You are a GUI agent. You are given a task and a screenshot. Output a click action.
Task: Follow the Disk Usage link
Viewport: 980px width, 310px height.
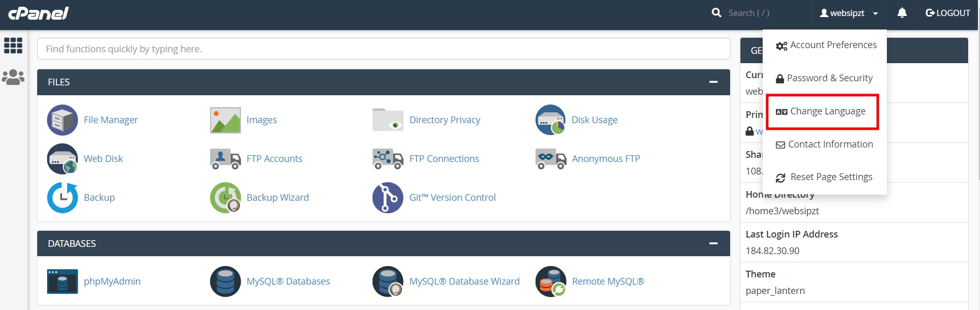pos(595,120)
